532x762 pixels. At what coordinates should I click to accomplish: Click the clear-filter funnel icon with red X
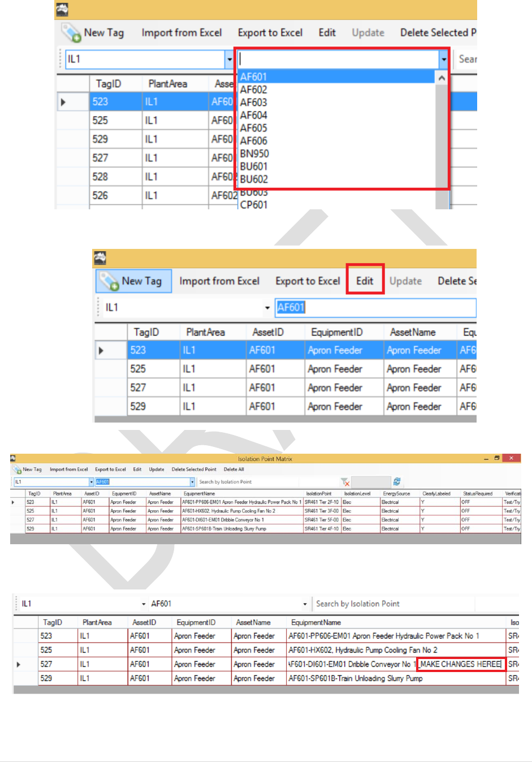(345, 482)
